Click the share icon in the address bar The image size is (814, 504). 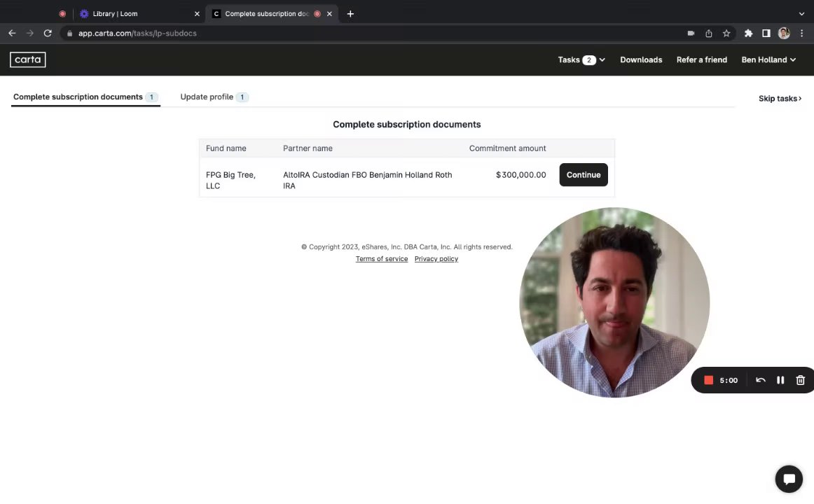(709, 33)
